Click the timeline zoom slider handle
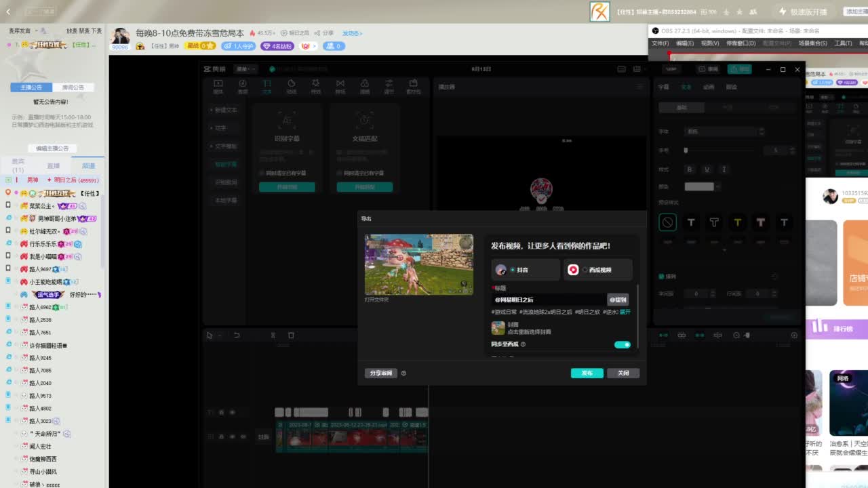Viewport: 868px width, 488px height. click(x=747, y=335)
